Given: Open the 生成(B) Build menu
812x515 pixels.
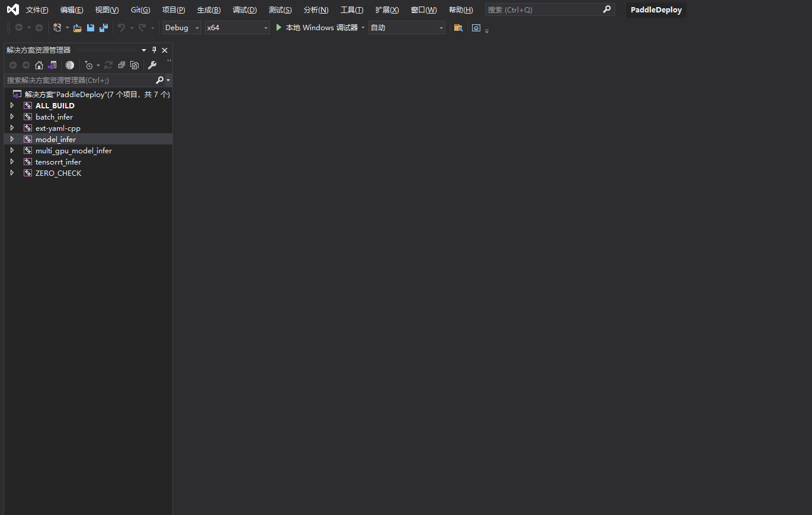Looking at the screenshot, I should (208, 10).
